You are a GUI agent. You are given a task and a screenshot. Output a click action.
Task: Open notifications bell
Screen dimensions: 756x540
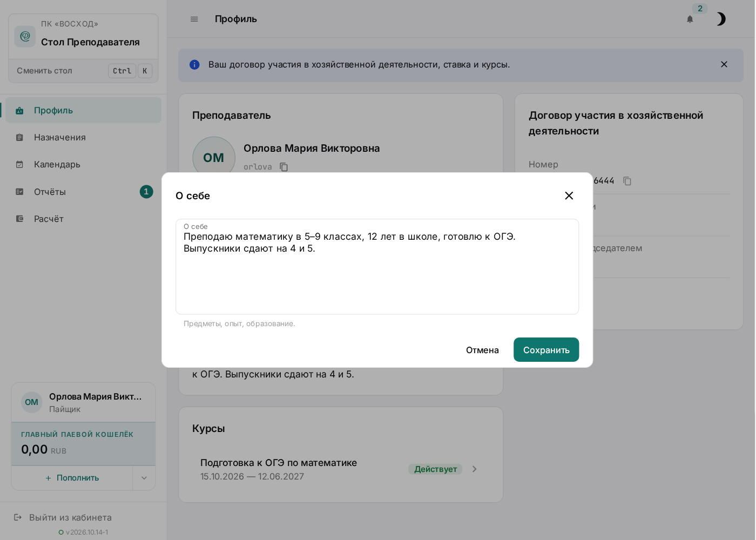click(x=690, y=19)
